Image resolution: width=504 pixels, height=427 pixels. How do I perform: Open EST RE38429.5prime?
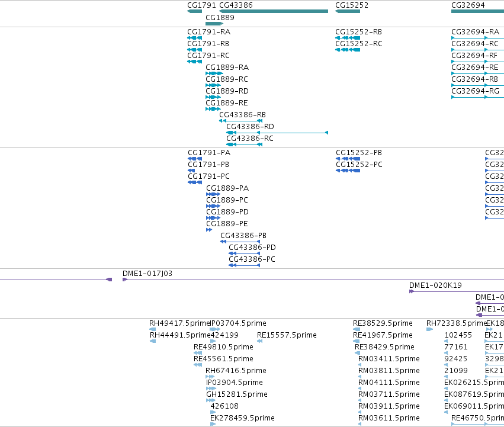358,353
